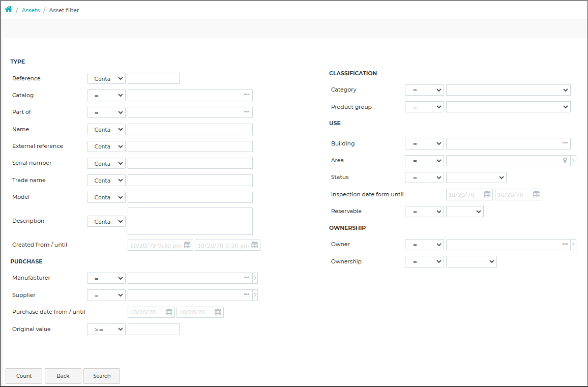Click the Count button
This screenshot has width=588, height=387.
point(24,376)
